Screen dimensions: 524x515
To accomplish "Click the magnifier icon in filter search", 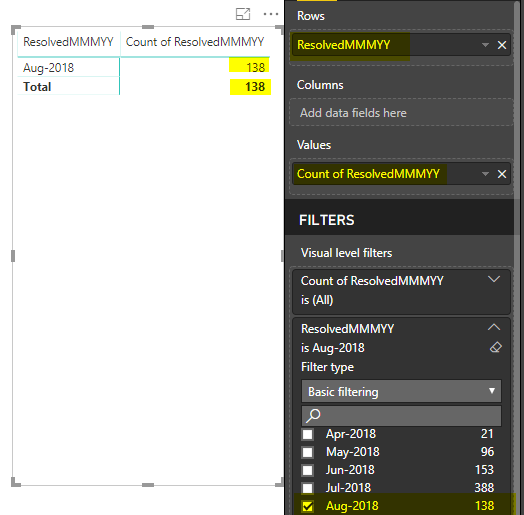I will (313, 415).
